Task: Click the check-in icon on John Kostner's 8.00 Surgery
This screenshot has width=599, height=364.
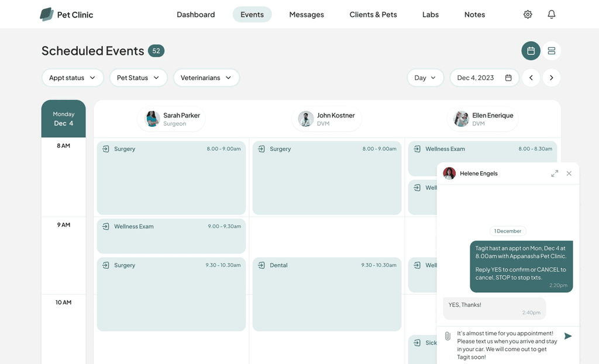Action: [x=261, y=149]
